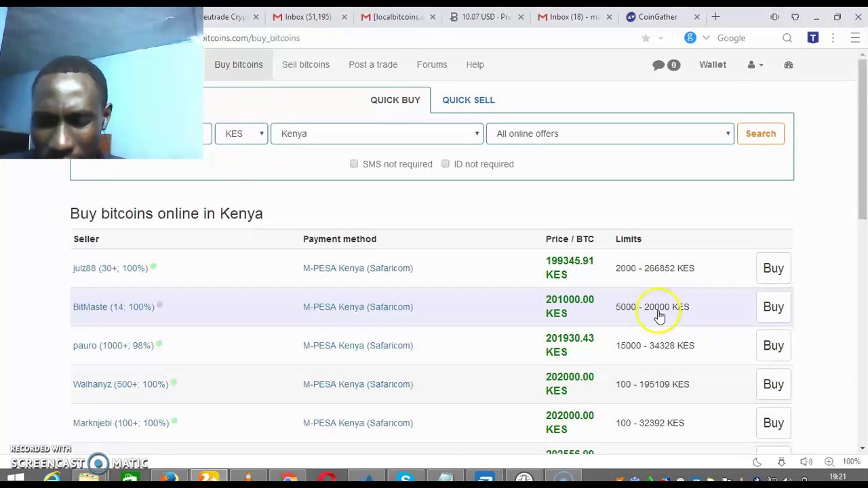Click the address bar URL text
Viewport: 868px width, 488px height.
pyautogui.click(x=251, y=38)
